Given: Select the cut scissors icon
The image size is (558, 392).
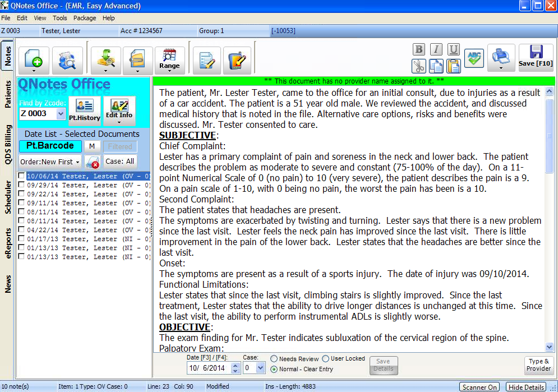Looking at the screenshot, I should tap(418, 66).
